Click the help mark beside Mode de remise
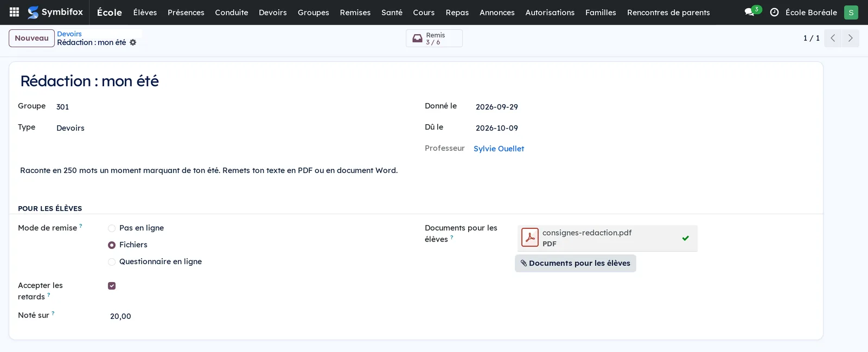Image resolution: width=868 pixels, height=352 pixels. 81,226
